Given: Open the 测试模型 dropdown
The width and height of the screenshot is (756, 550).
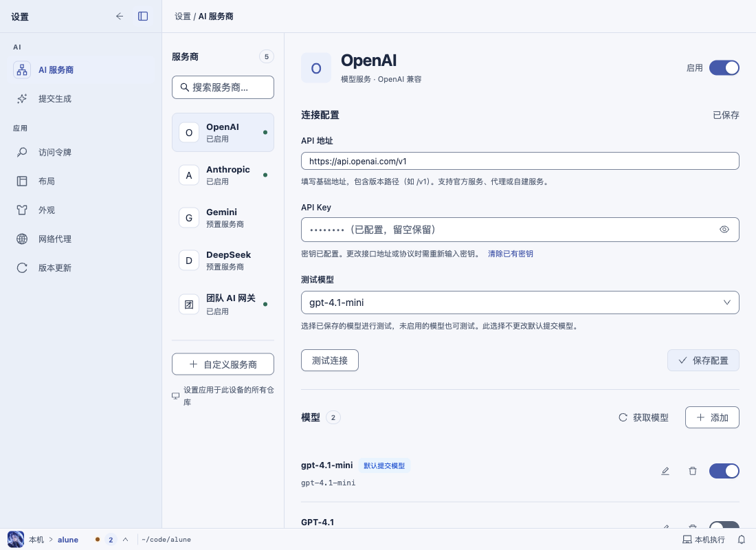Looking at the screenshot, I should (x=520, y=302).
